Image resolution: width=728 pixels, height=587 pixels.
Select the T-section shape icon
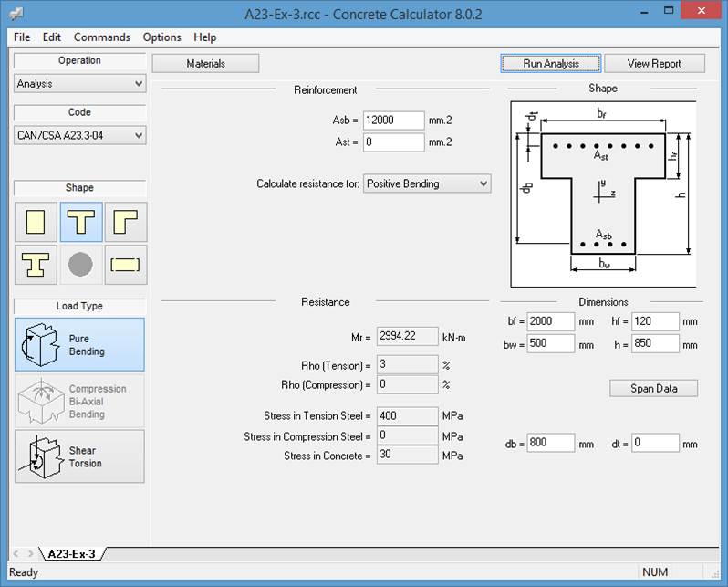81,222
